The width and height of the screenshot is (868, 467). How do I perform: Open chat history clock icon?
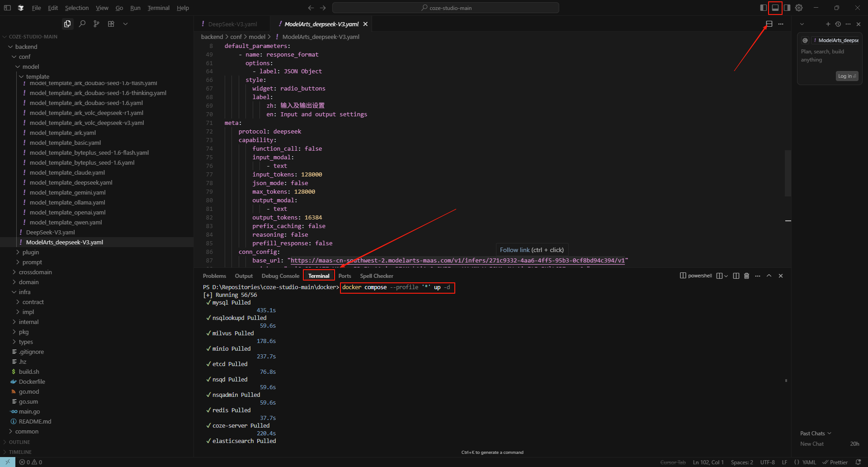click(838, 24)
